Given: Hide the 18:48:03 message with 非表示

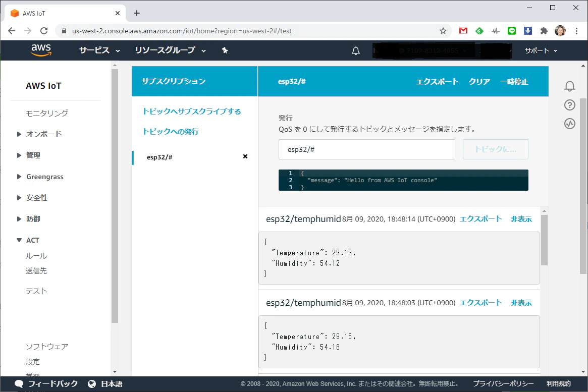Looking at the screenshot, I should (x=521, y=302).
